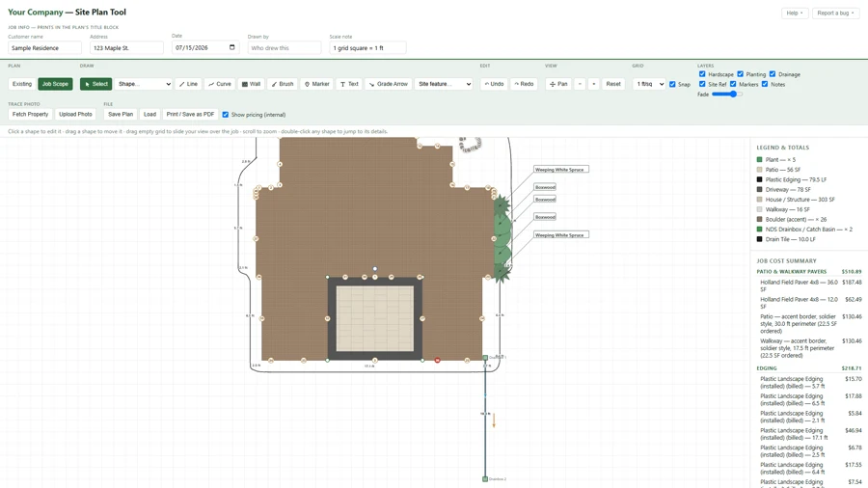Image resolution: width=868 pixels, height=488 pixels.
Task: Disable the Snap checkbox
Action: point(672,85)
